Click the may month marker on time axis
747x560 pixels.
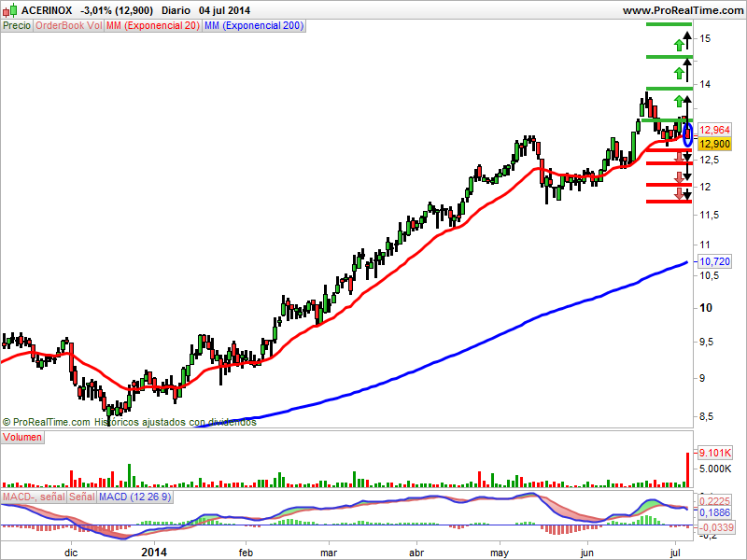[500, 553]
